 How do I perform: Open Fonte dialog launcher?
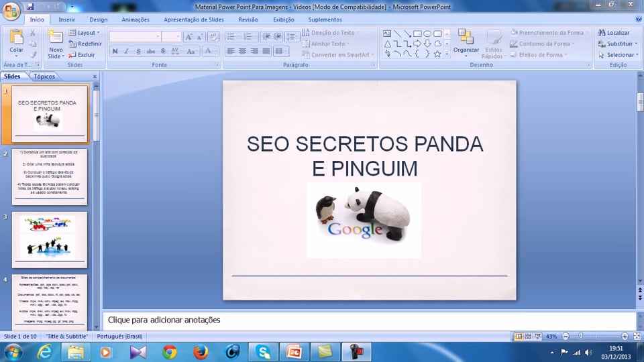tap(217, 65)
